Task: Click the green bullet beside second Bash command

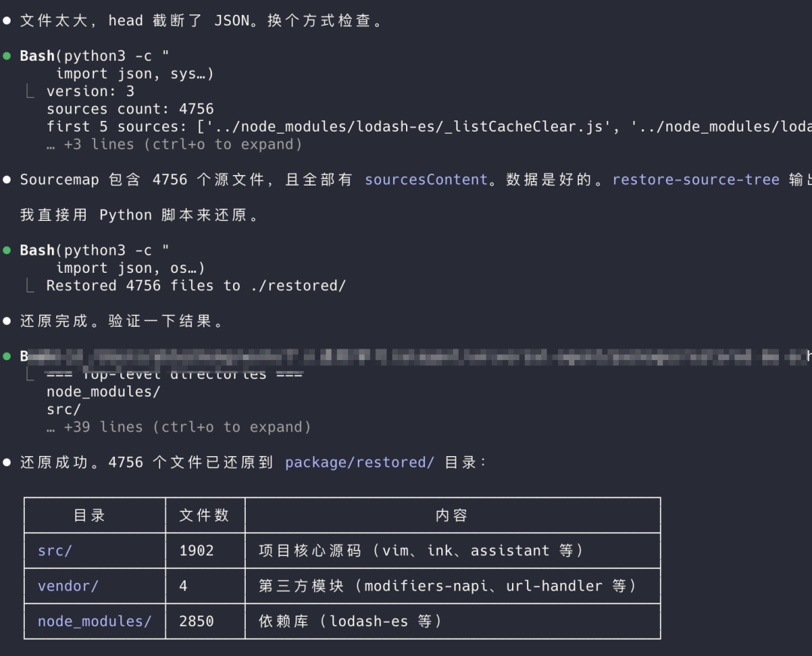Action: [7, 250]
